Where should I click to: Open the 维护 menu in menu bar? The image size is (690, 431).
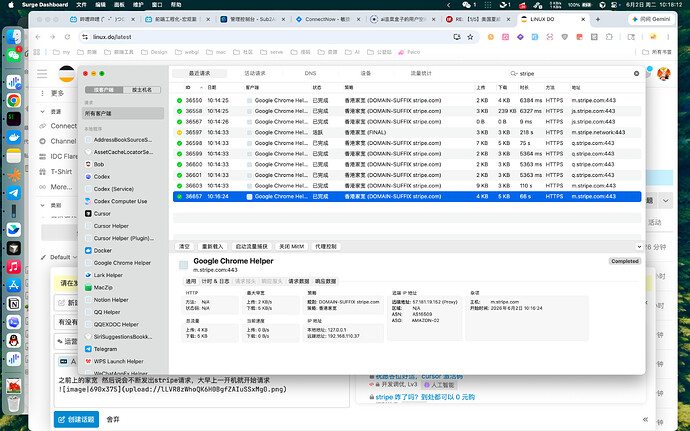point(138,5)
